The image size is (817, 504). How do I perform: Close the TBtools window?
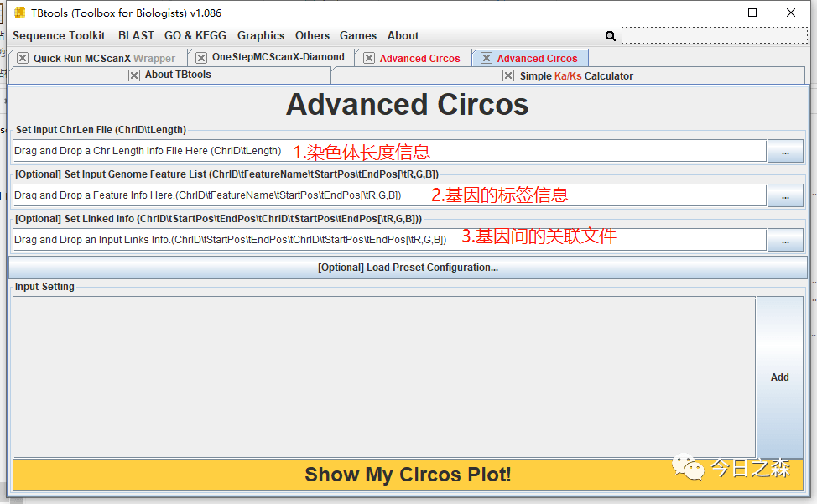pyautogui.click(x=791, y=13)
